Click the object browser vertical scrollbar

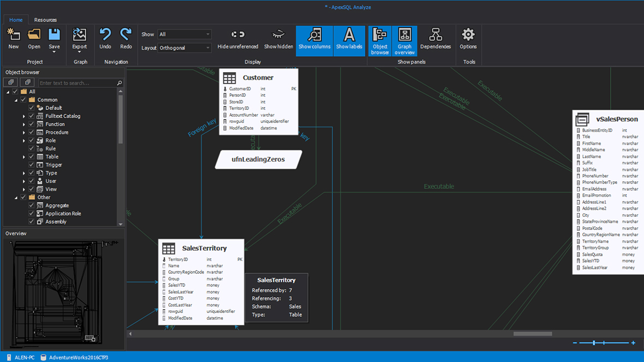(120, 119)
